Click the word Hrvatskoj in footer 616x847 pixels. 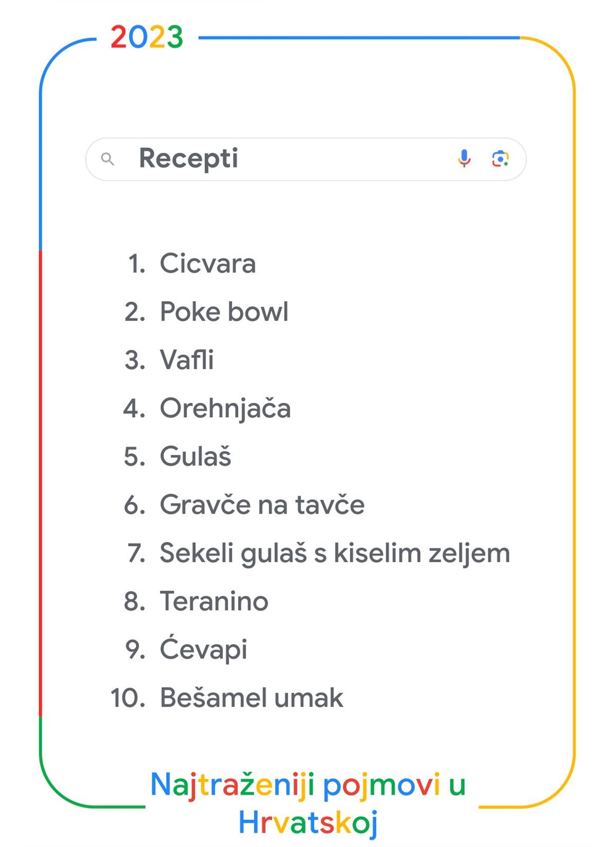[308, 824]
